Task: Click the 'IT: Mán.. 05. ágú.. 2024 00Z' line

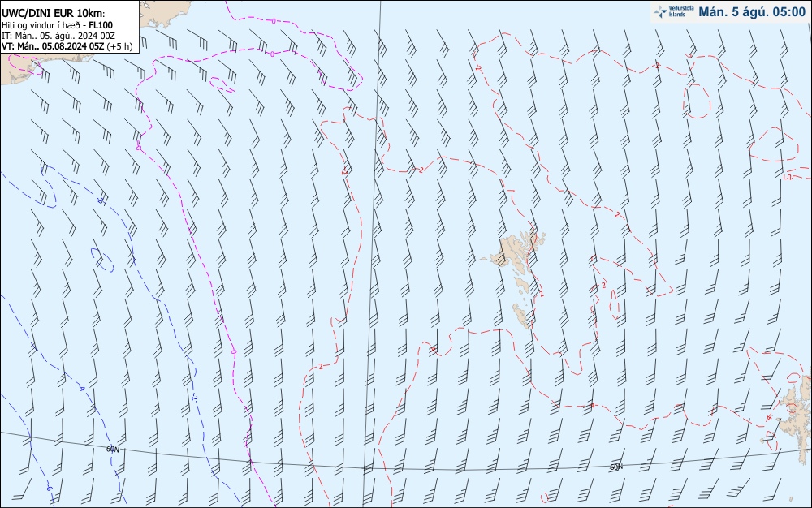Action: click(x=58, y=36)
